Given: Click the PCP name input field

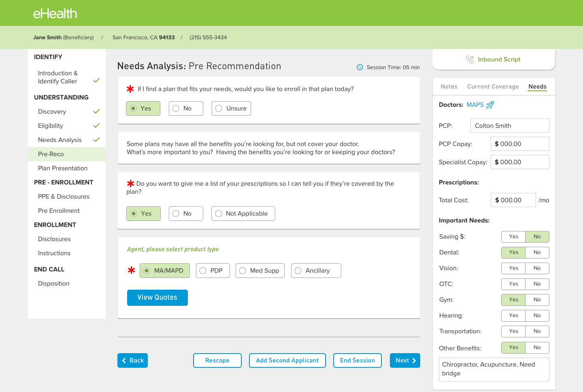Looking at the screenshot, I should click(510, 126).
